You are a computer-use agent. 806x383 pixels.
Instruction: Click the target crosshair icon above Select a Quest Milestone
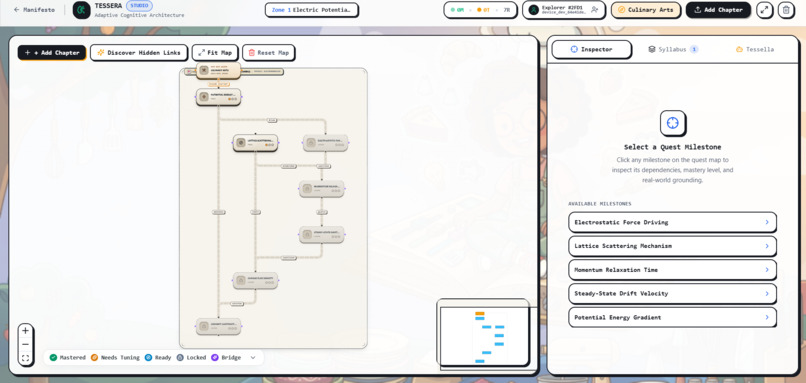pos(672,123)
